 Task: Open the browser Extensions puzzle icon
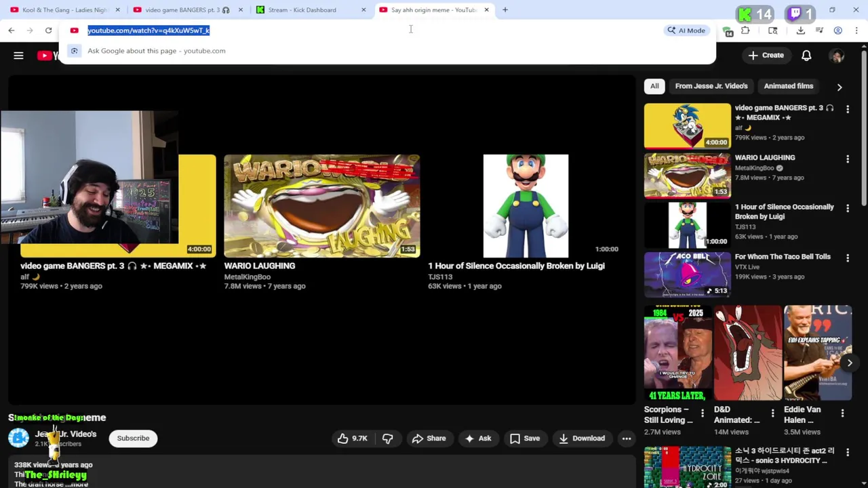[x=745, y=30]
